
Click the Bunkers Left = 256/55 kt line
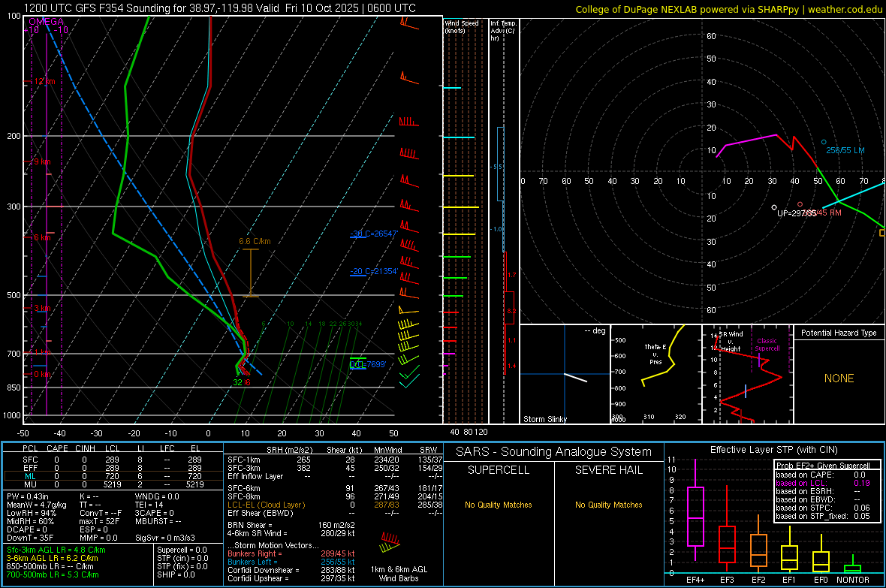tap(291, 562)
